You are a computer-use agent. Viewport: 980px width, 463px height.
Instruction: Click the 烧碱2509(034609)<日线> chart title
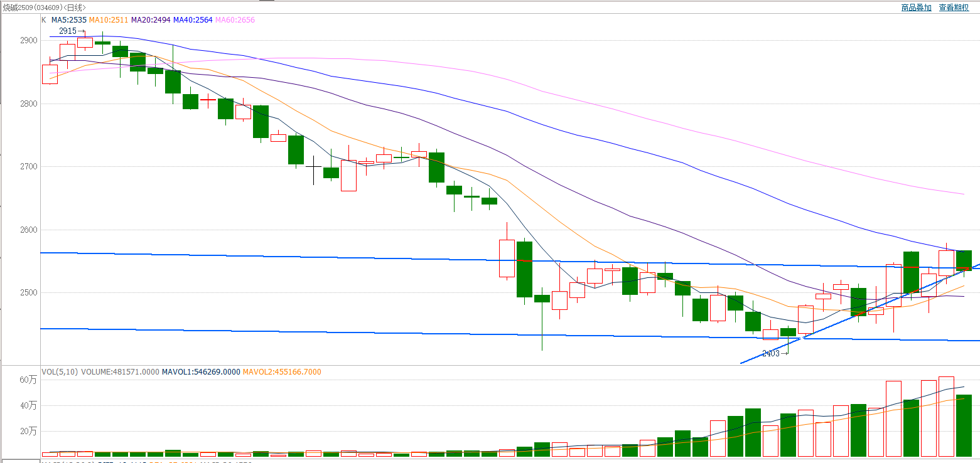43,8
